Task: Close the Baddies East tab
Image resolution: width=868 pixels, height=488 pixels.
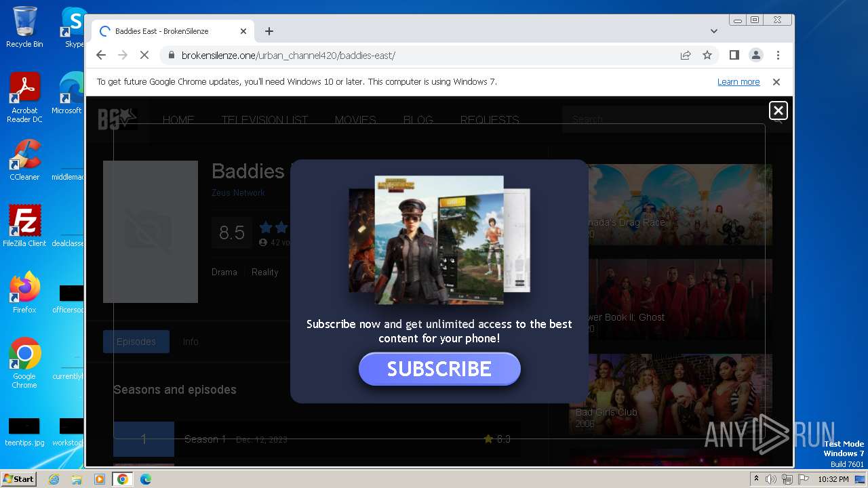Action: [x=243, y=31]
